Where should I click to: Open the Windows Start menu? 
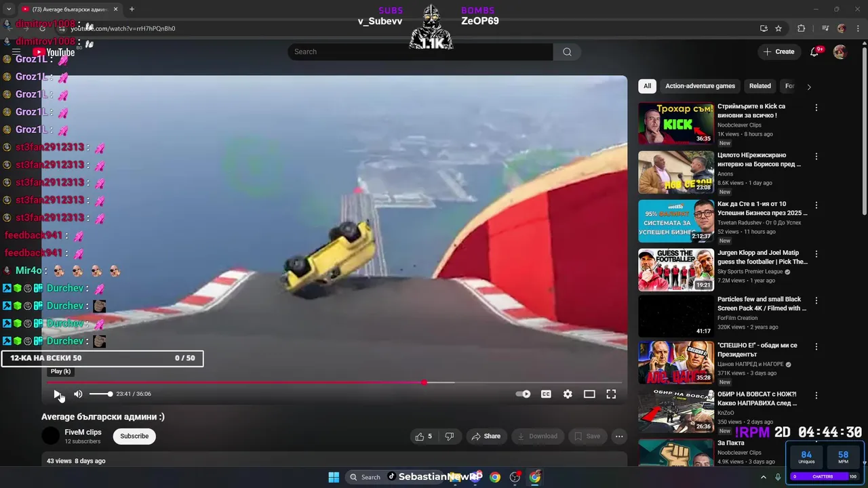click(334, 477)
